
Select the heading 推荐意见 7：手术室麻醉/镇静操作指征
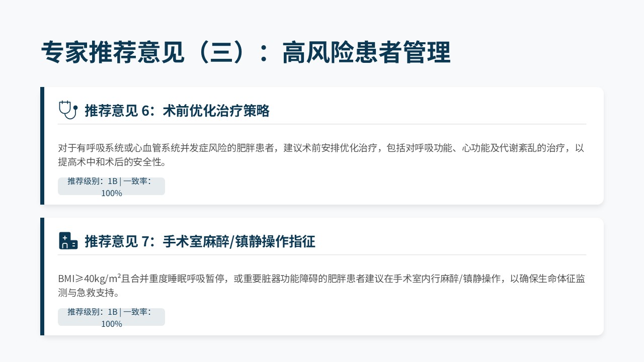click(x=200, y=242)
